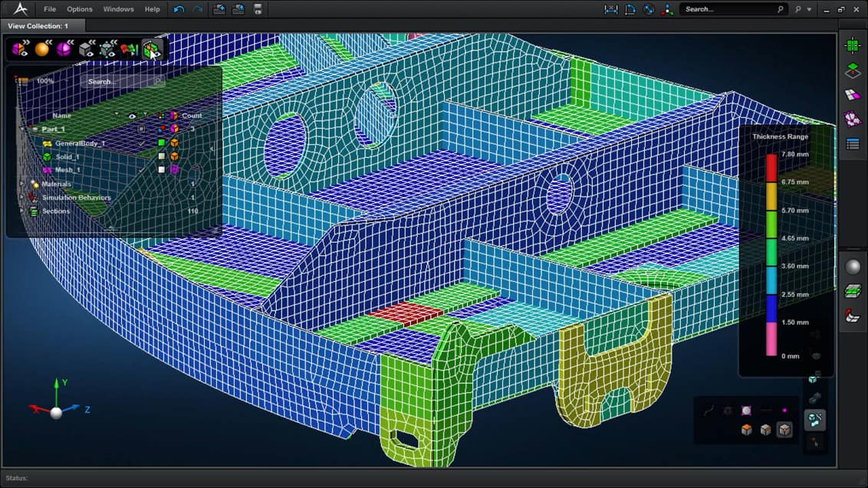Image resolution: width=868 pixels, height=488 pixels.
Task: Toggle visibility checkmark for GeneralBody_1
Action: (x=142, y=143)
